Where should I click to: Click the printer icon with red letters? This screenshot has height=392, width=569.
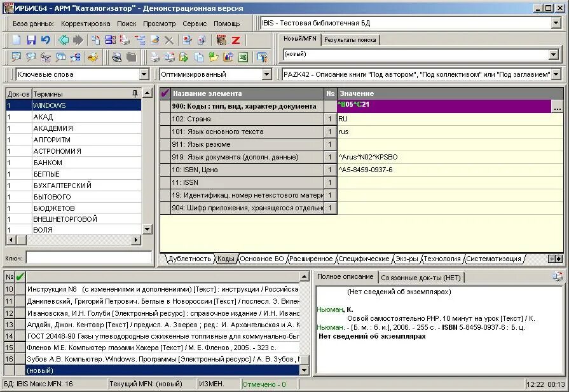pyautogui.click(x=125, y=40)
